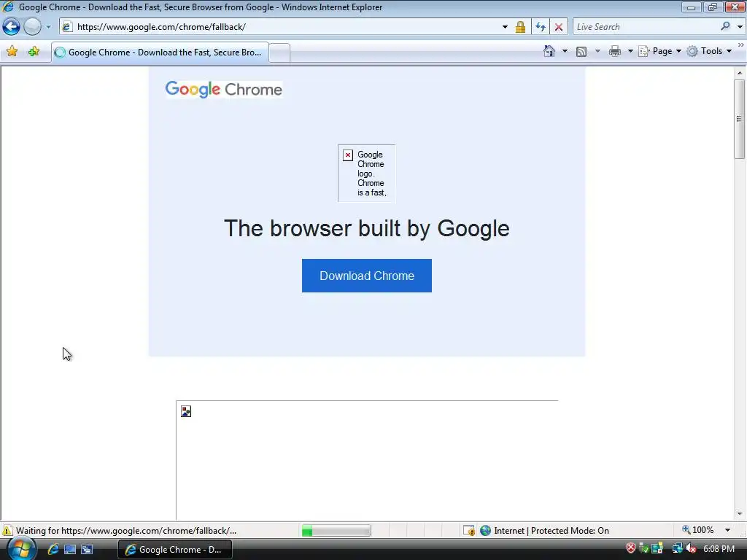Click the Switch between windows icon
The image size is (747, 560).
(x=87, y=549)
